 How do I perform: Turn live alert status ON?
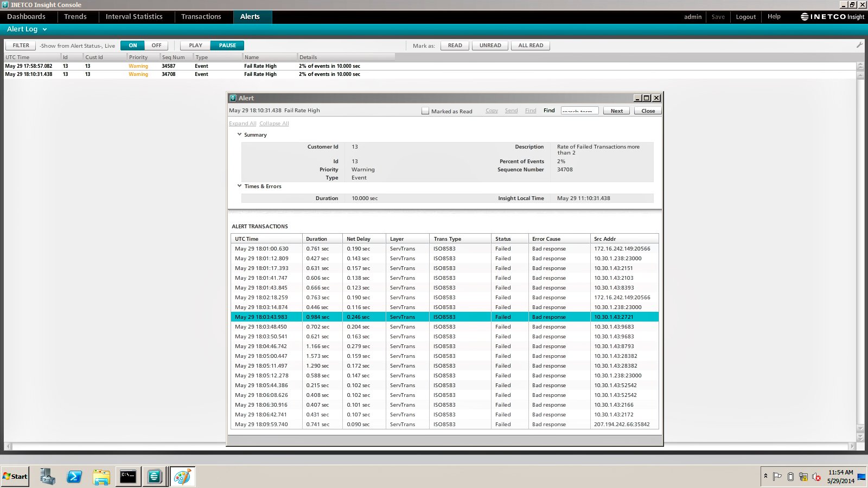click(133, 46)
